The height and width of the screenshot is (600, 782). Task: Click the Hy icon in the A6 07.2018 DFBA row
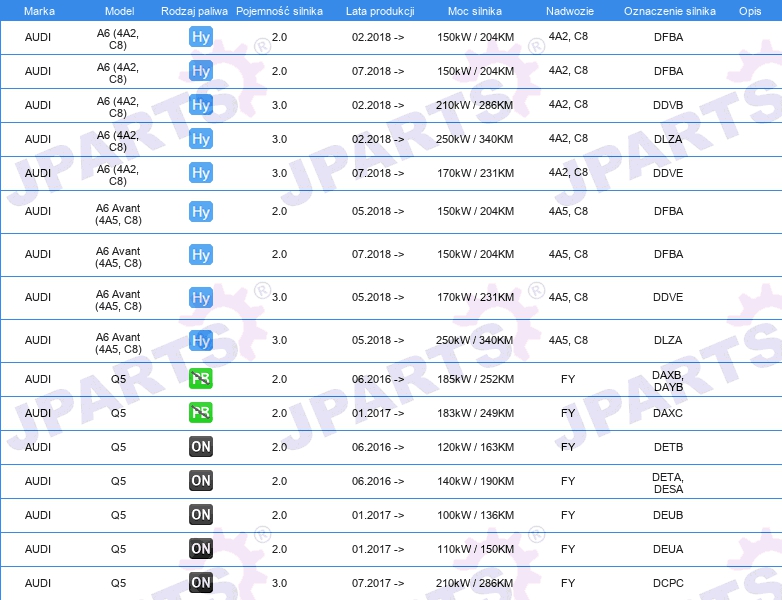(x=201, y=71)
